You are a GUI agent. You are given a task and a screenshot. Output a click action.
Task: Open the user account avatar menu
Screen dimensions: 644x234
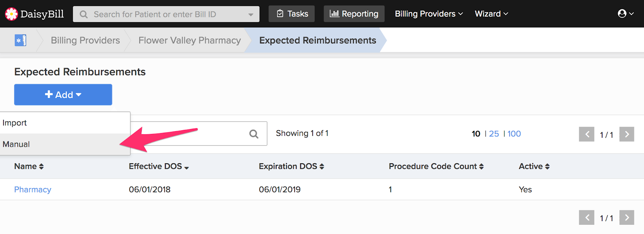click(625, 14)
